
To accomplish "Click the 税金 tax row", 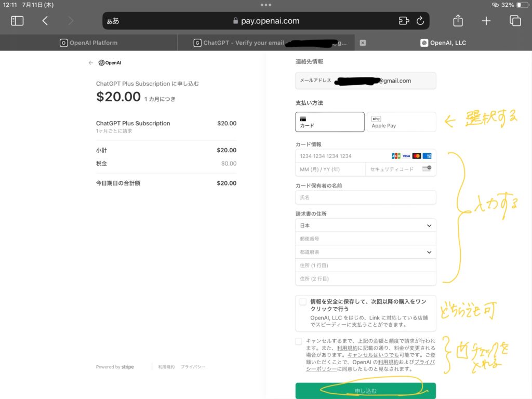I will (166, 164).
